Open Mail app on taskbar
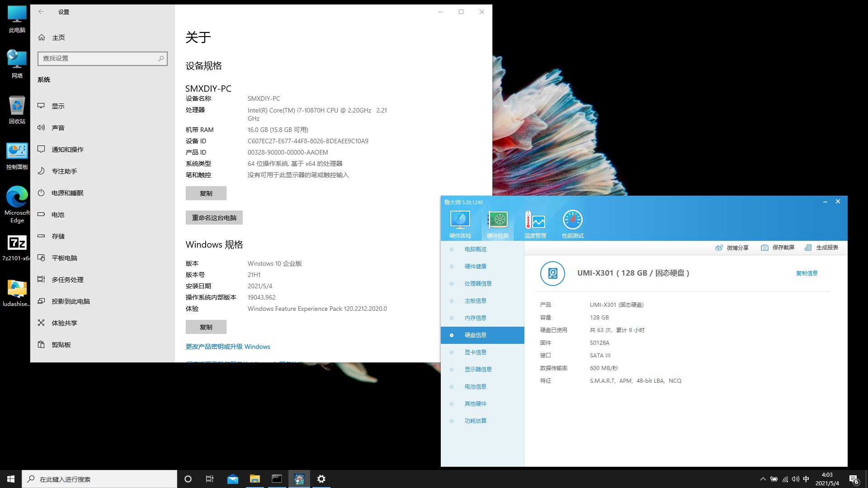The width and height of the screenshot is (868, 488). [233, 479]
